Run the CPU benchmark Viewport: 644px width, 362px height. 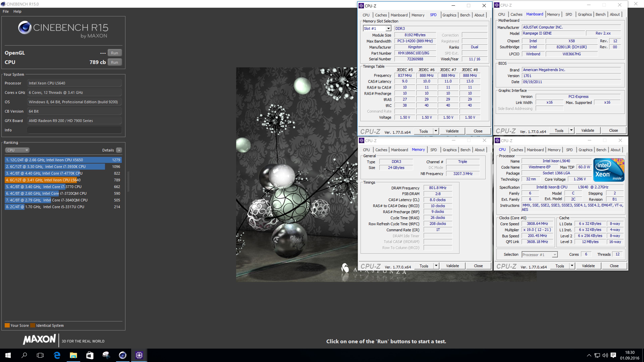115,62
